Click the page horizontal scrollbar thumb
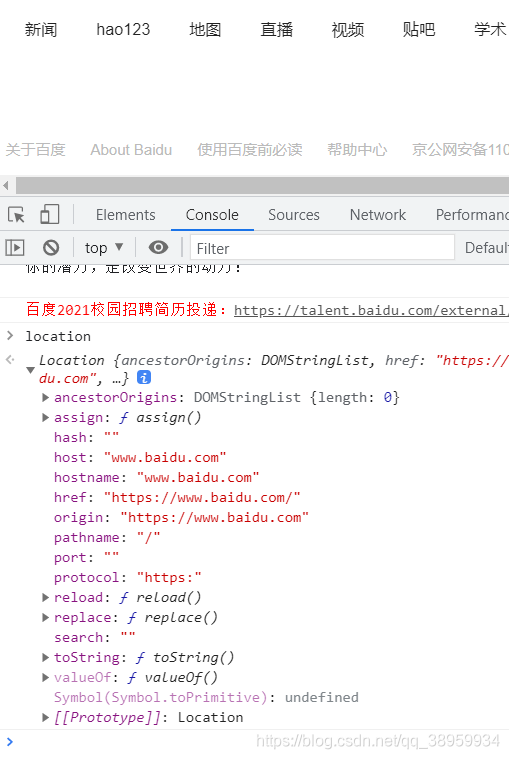Image resolution: width=509 pixels, height=759 pixels. (x=263, y=185)
